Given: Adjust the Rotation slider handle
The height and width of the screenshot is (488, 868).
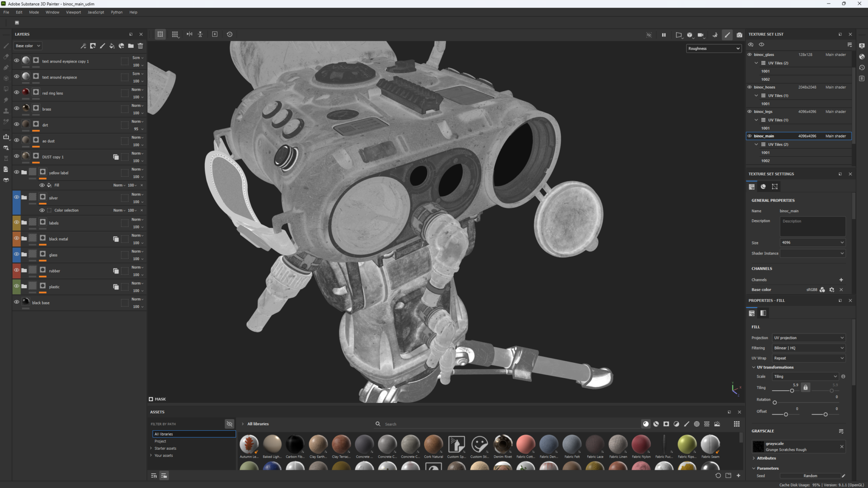Looking at the screenshot, I should pyautogui.click(x=775, y=402).
